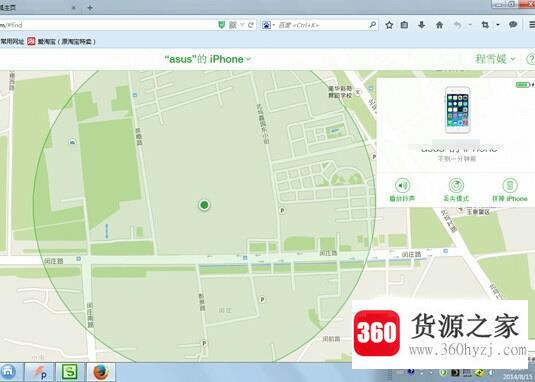Click the battery indicator in the device panel
The height and width of the screenshot is (382, 535).
coord(523,85)
